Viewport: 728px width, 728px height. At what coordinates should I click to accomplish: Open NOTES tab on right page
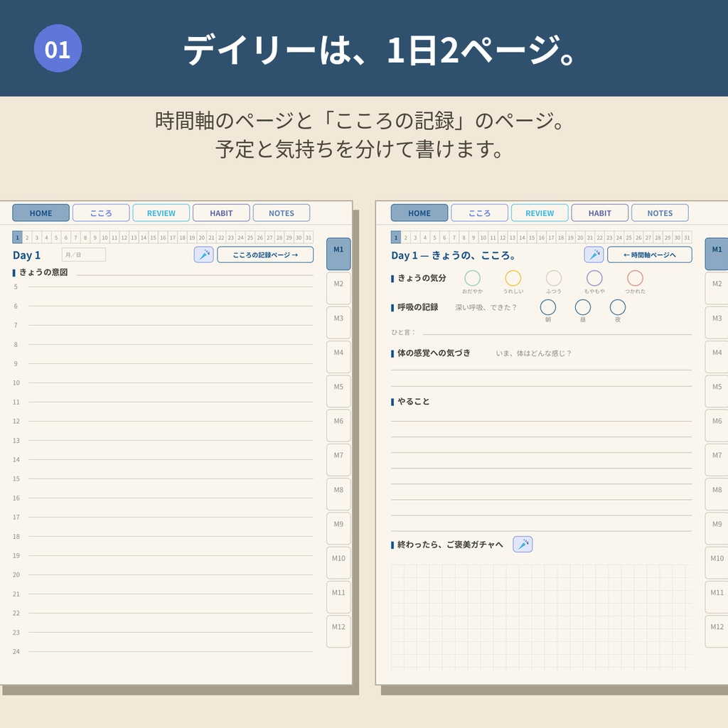[660, 213]
